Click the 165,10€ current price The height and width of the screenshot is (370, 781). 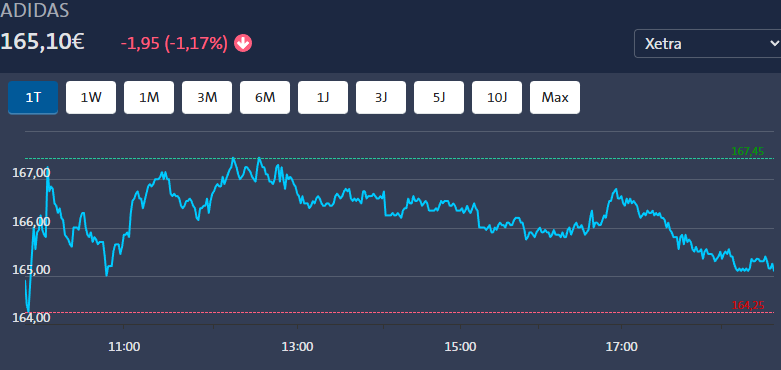click(42, 42)
